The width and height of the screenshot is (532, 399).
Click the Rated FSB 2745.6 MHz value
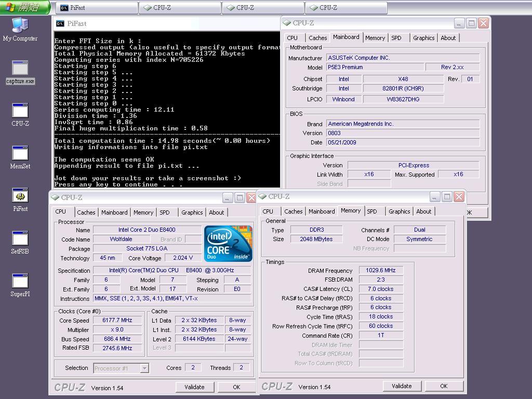point(117,348)
